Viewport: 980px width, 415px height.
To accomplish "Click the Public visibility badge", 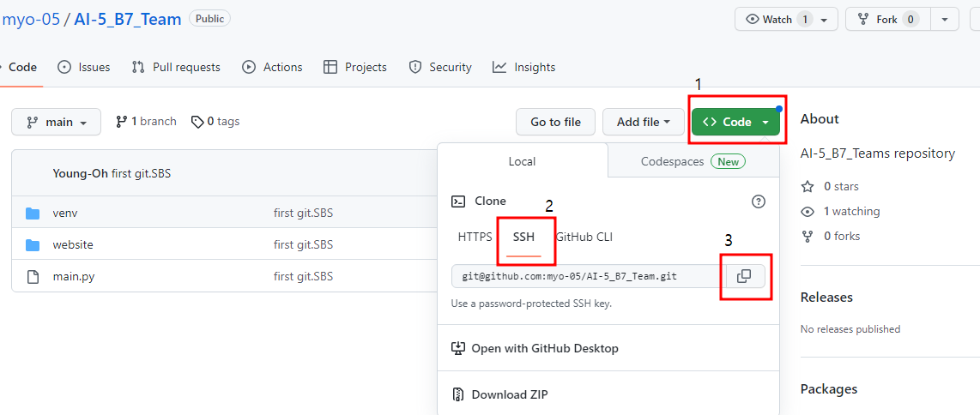I will coord(209,19).
